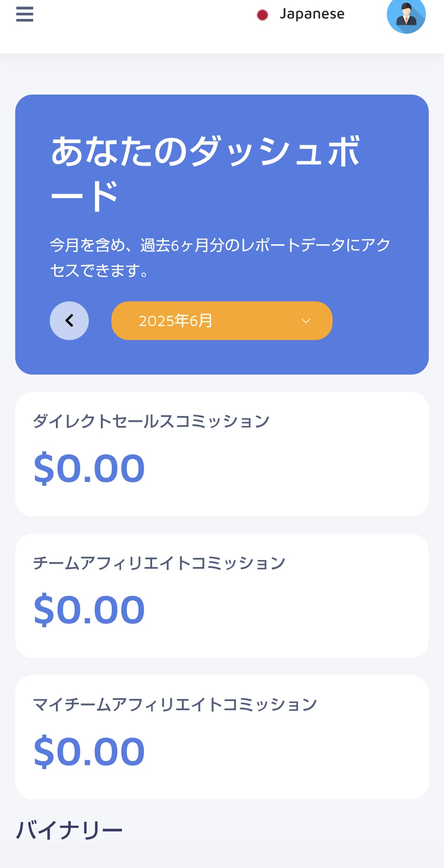Click the chevron in the month selector

306,321
